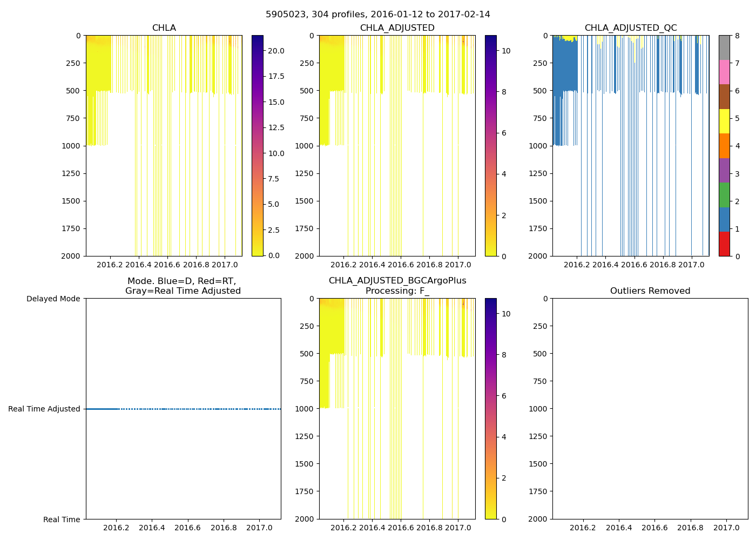Click the 'Delayed Mode' axis label

53,299
